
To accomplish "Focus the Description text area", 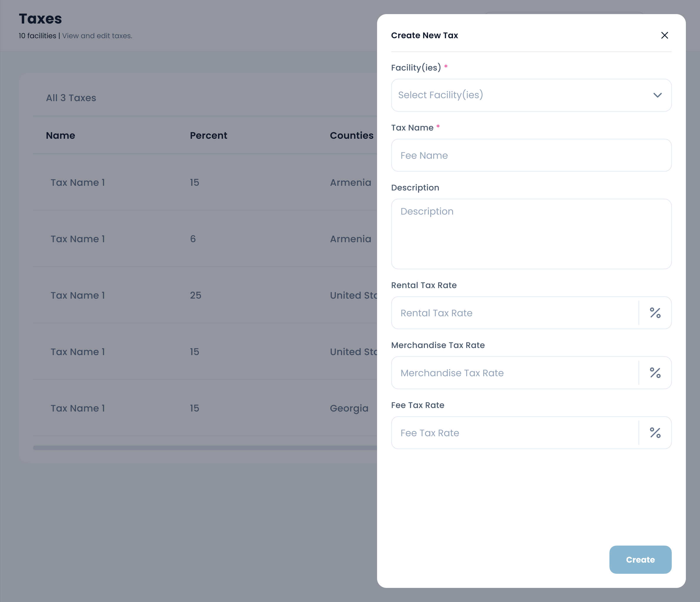I will coord(531,234).
